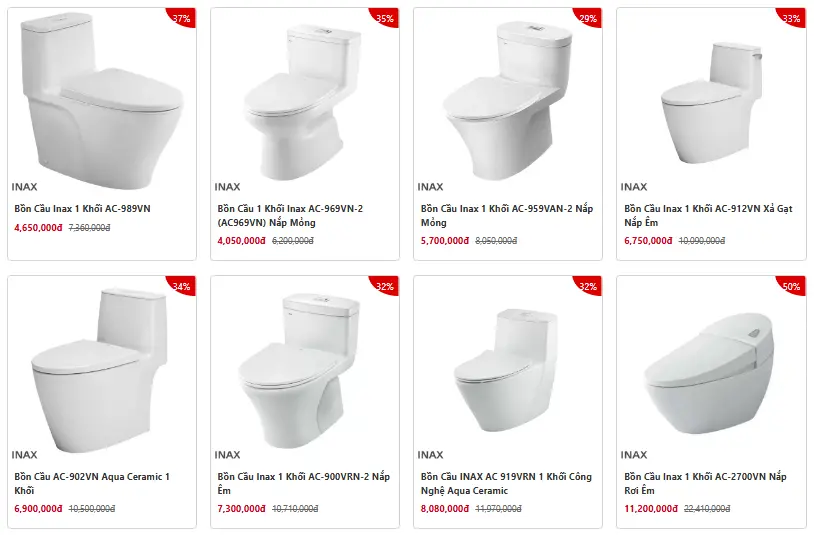Open the AC-969VN-2 Nắp Mỏng product link
814x535 pixels.
pos(290,216)
